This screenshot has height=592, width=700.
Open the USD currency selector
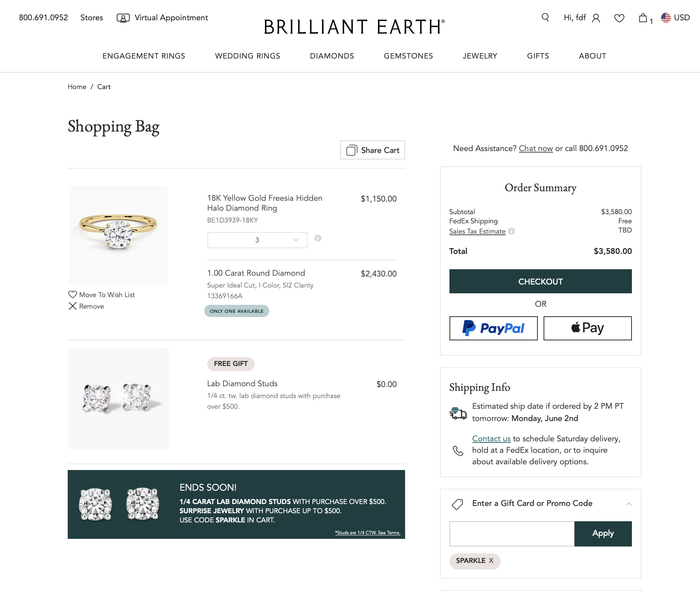(682, 18)
